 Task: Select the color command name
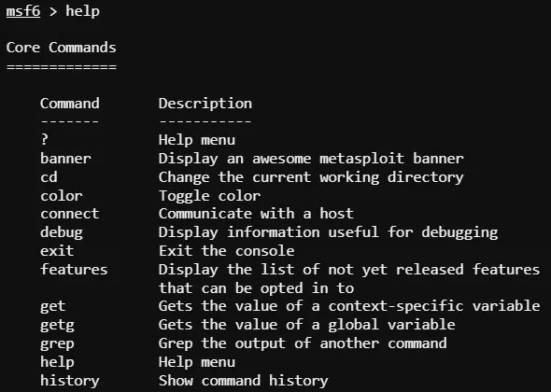click(x=61, y=196)
